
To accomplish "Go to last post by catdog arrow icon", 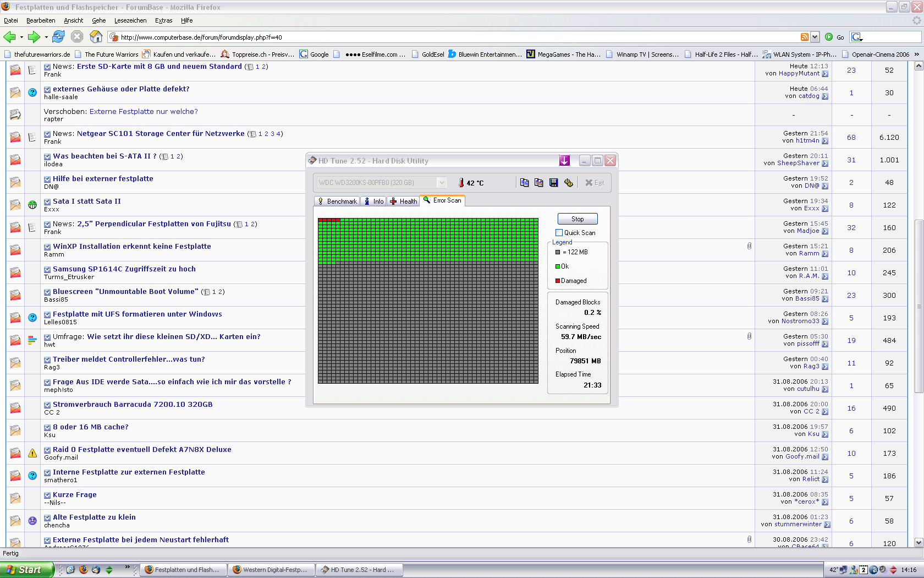I will [825, 96].
